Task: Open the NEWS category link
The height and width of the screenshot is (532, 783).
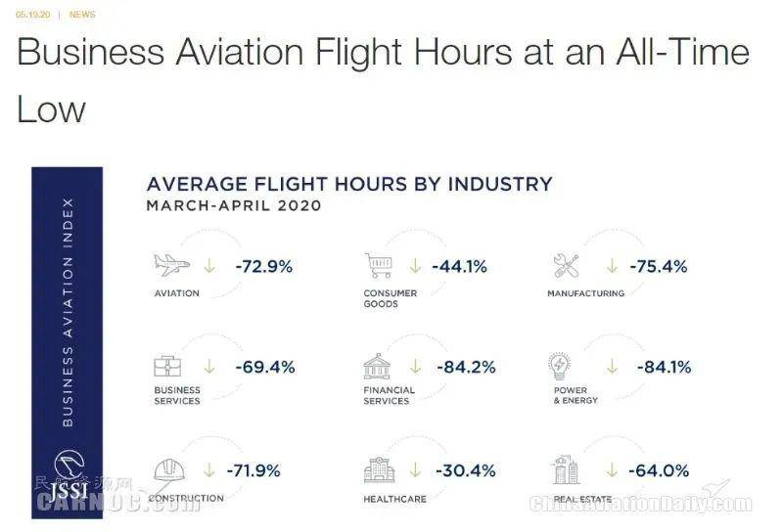Action: point(82,15)
